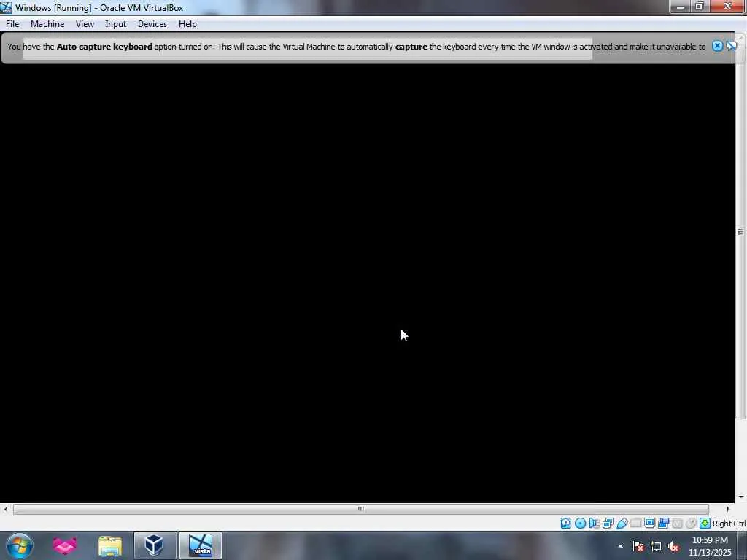Open the Action Center flag icon

click(638, 546)
